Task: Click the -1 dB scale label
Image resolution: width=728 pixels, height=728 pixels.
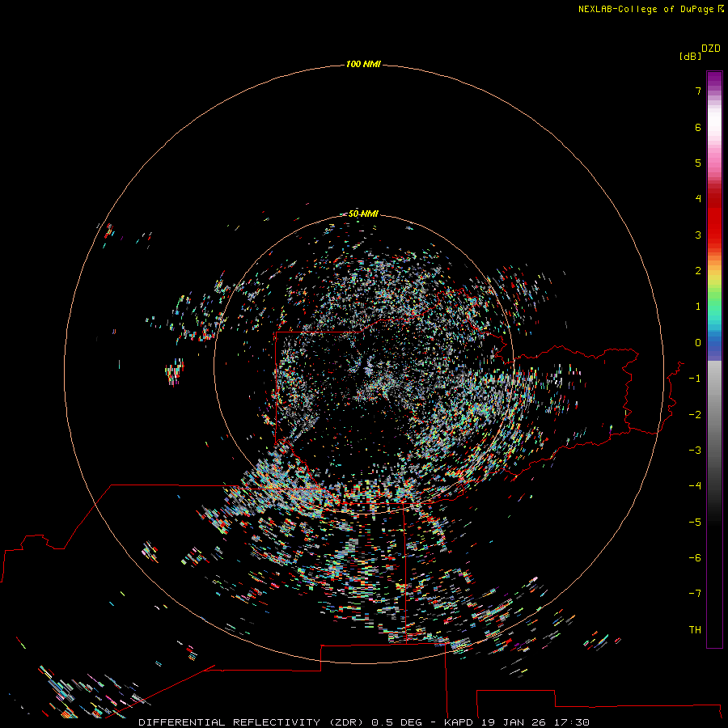Action: point(695,379)
